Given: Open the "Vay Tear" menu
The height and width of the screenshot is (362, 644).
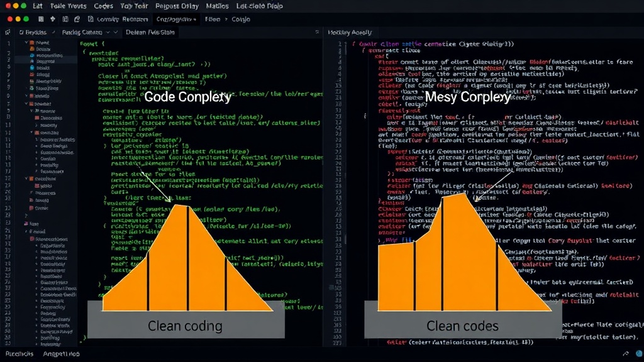Looking at the screenshot, I should (135, 6).
